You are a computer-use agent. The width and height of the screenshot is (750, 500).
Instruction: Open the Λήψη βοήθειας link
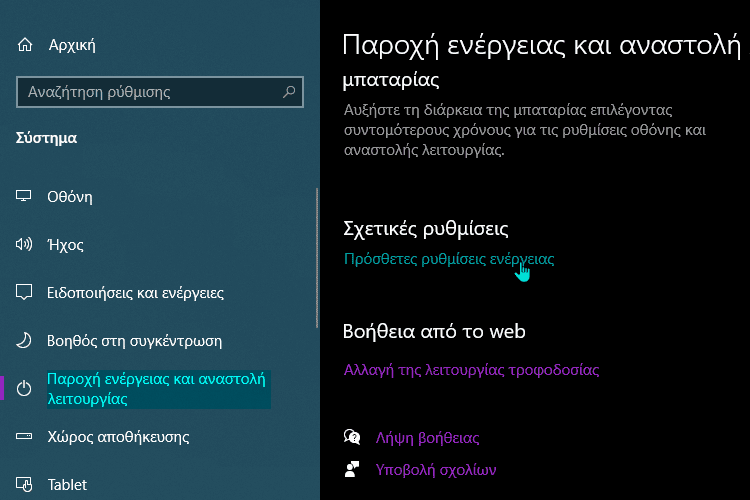(x=428, y=438)
